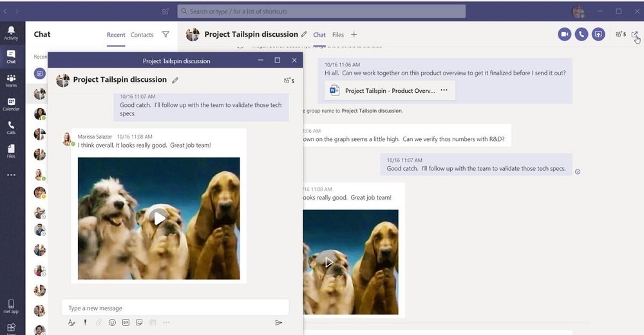Image resolution: width=644 pixels, height=335 pixels.
Task: Expand the text formatting options in compose box
Action: [71, 322]
